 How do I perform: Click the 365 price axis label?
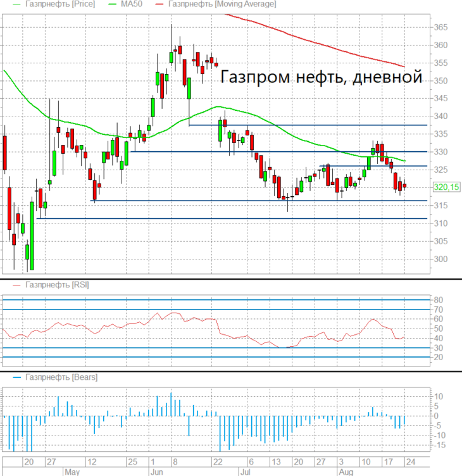point(440,27)
